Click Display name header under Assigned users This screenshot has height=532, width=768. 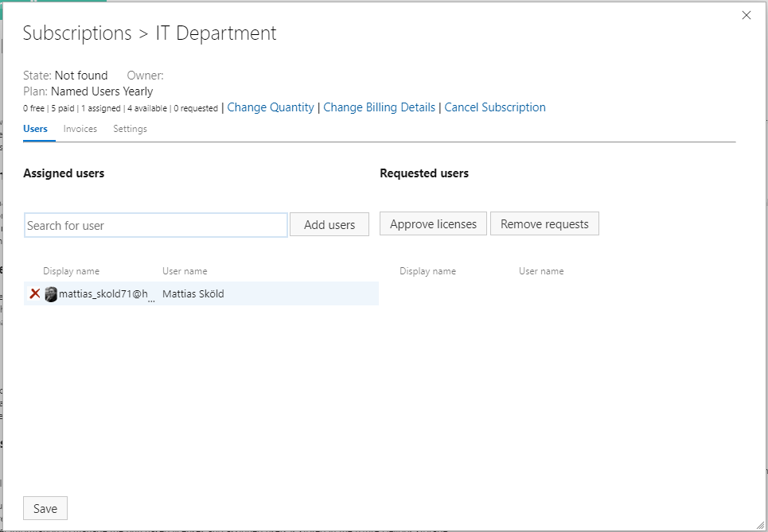(x=71, y=271)
